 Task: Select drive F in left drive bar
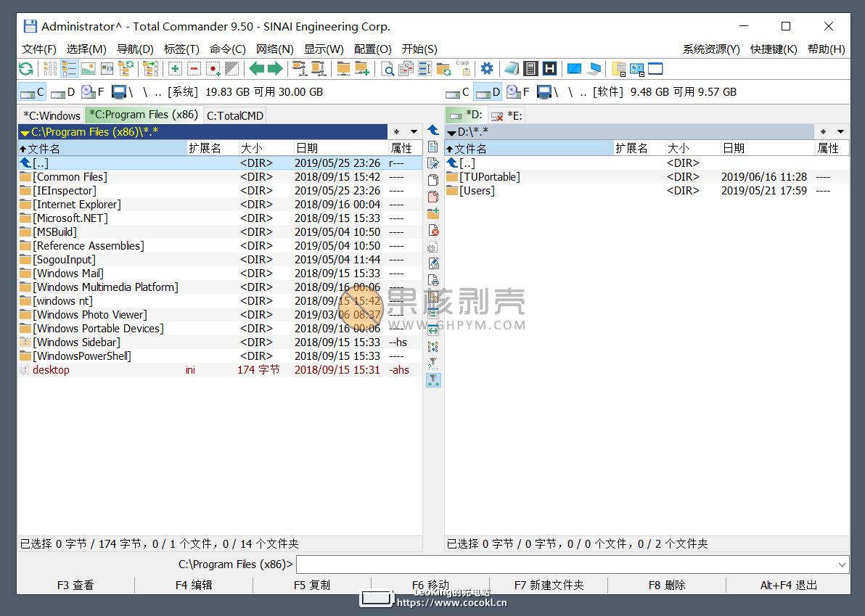click(x=92, y=92)
